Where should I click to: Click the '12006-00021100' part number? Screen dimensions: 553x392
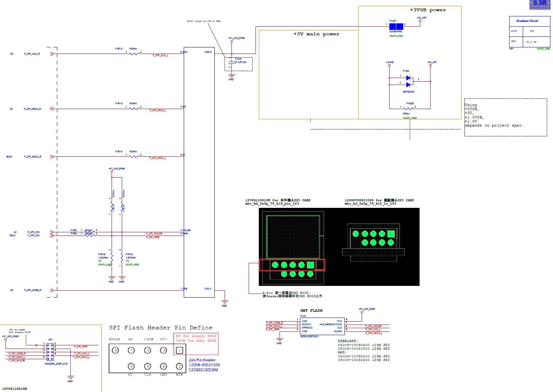204,365
